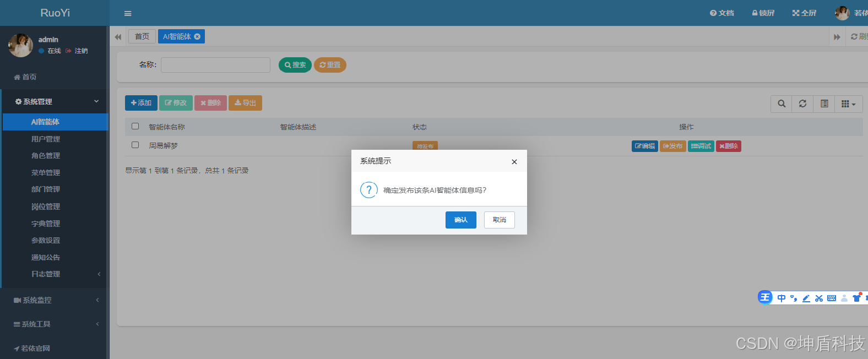Viewport: 868px width, 359px height.
Task: Check the 周易解梦 row checkbox
Action: click(x=135, y=145)
